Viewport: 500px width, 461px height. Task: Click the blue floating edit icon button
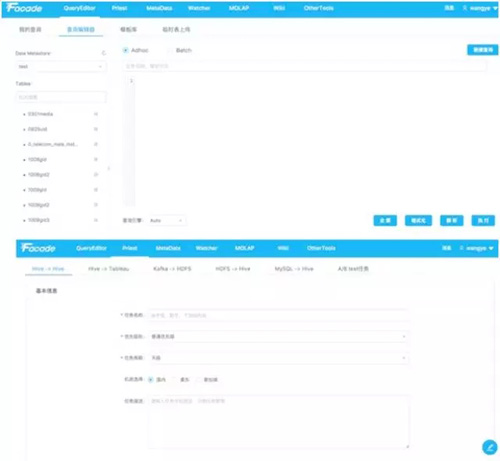tap(490, 447)
